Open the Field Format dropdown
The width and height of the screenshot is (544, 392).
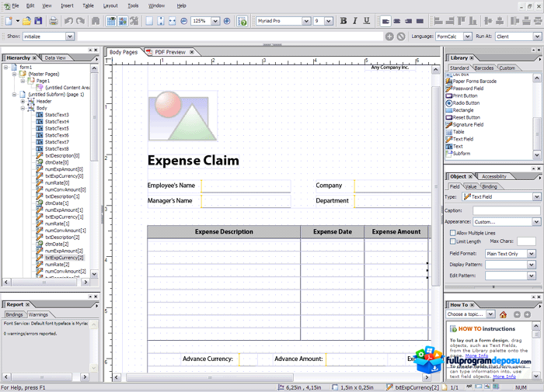click(x=531, y=254)
